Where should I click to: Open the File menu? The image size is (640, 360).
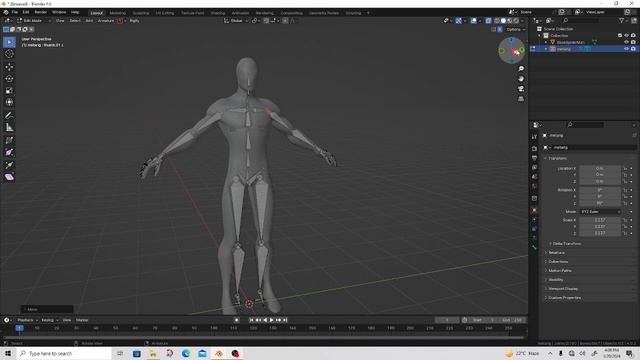(x=15, y=12)
